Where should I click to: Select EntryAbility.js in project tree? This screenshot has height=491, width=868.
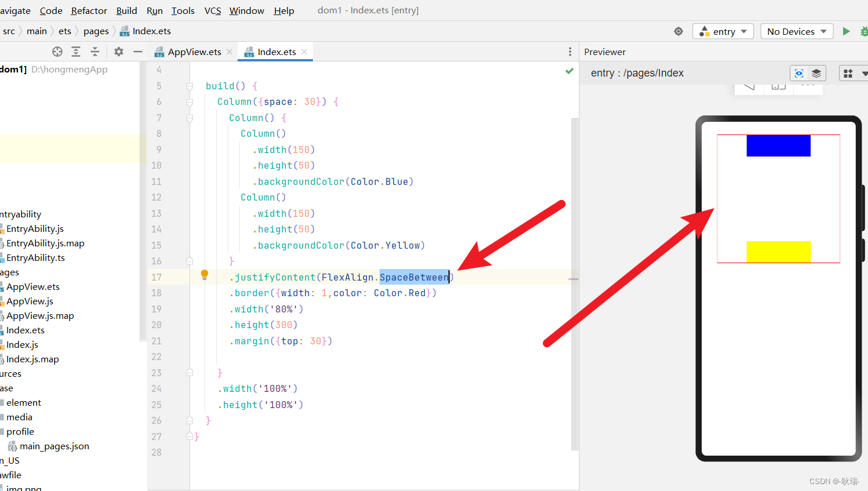35,228
